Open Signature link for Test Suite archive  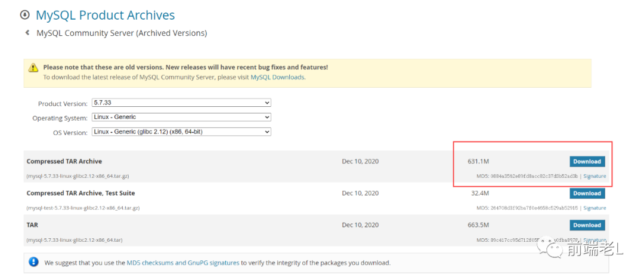point(595,208)
